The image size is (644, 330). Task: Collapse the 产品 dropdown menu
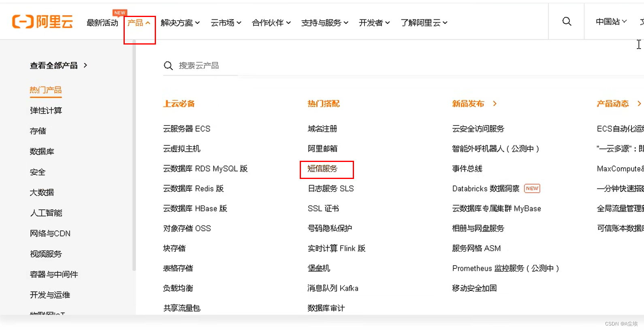click(139, 23)
